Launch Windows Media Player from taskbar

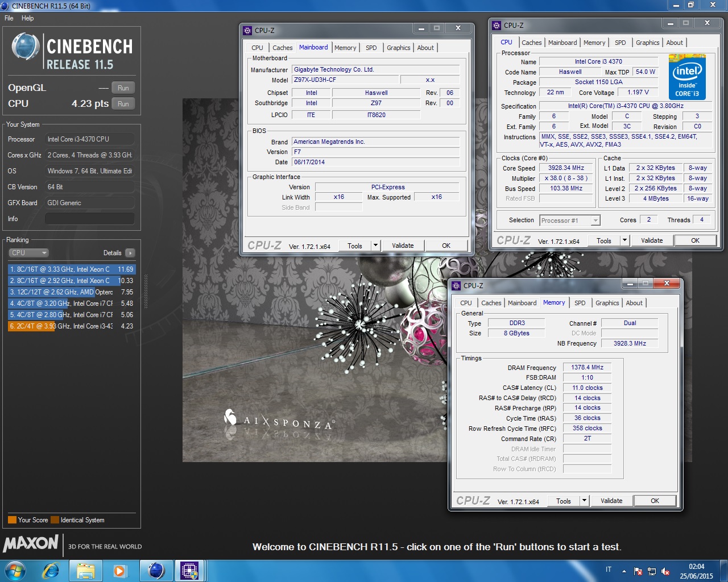tap(120, 571)
